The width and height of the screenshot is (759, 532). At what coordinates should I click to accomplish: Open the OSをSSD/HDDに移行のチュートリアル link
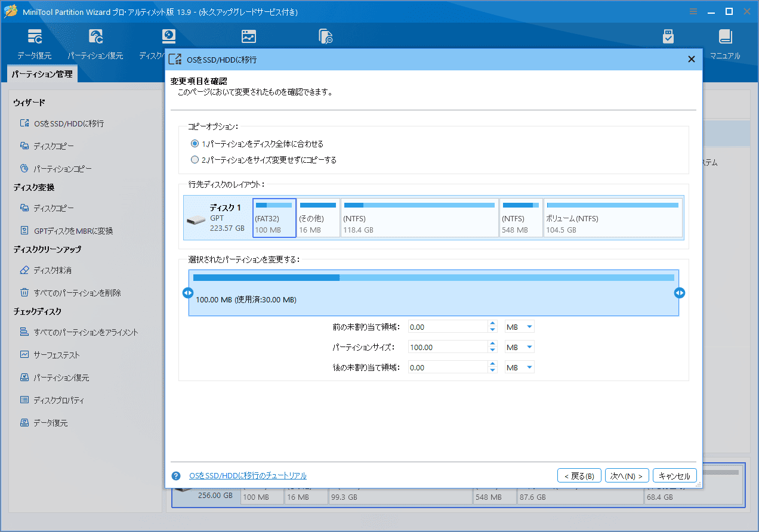248,476
